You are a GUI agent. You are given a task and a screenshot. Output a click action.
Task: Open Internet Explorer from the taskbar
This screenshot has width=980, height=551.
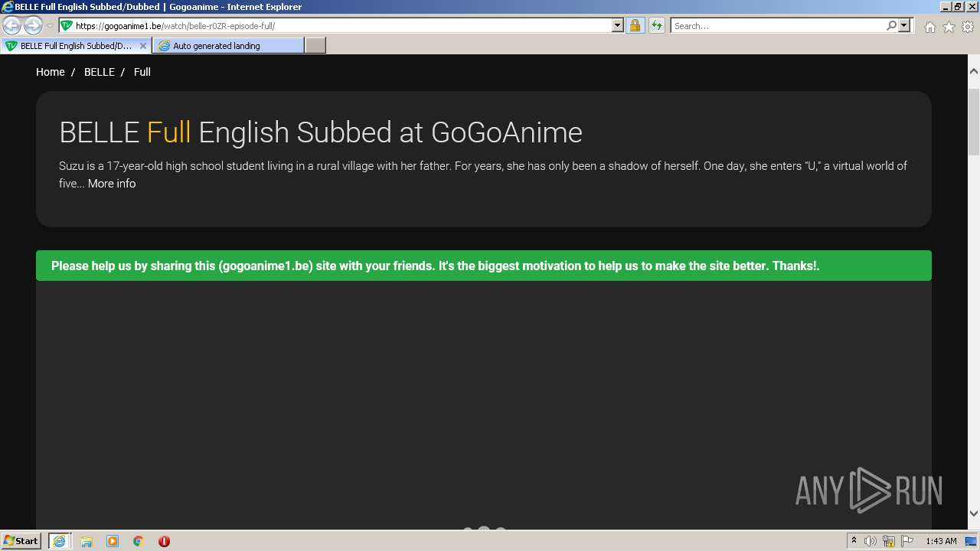tap(59, 541)
